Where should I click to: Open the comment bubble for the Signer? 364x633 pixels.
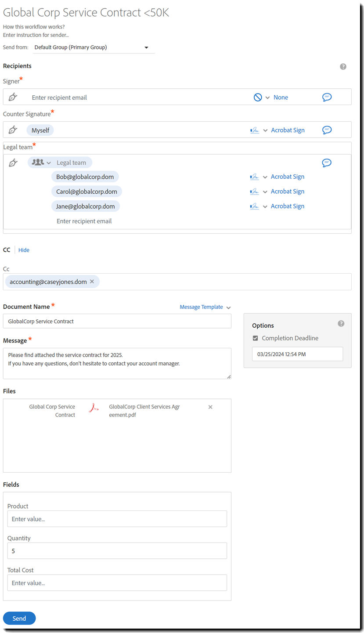click(x=327, y=97)
